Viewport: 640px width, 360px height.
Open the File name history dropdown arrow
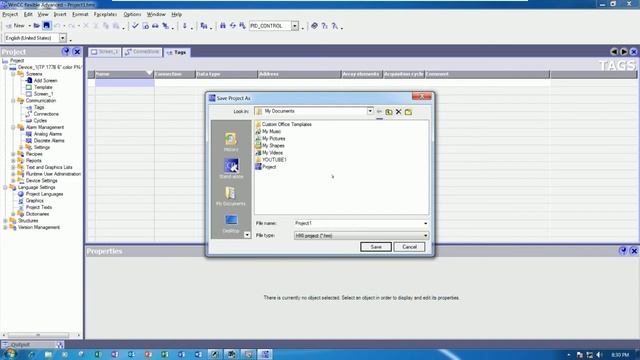point(425,223)
